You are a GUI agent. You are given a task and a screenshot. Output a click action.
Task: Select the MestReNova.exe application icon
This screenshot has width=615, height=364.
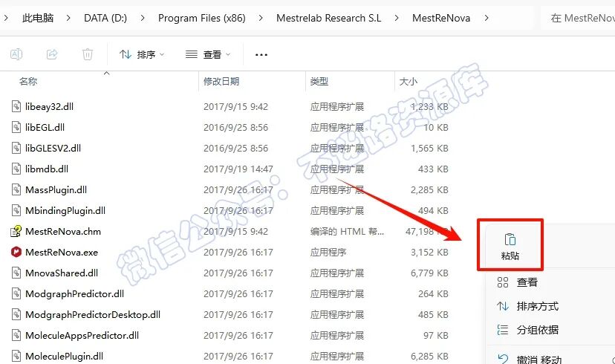pos(16,252)
